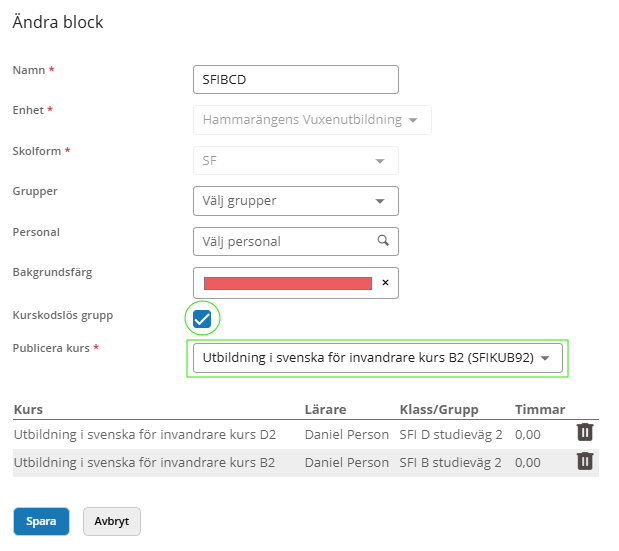
Task: Click the search icon in Personal field
Action: [x=383, y=241]
